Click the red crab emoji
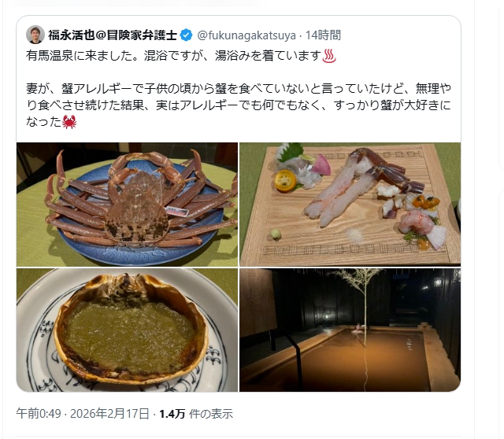Viewport: 504px width, 439px height. pyautogui.click(x=69, y=122)
